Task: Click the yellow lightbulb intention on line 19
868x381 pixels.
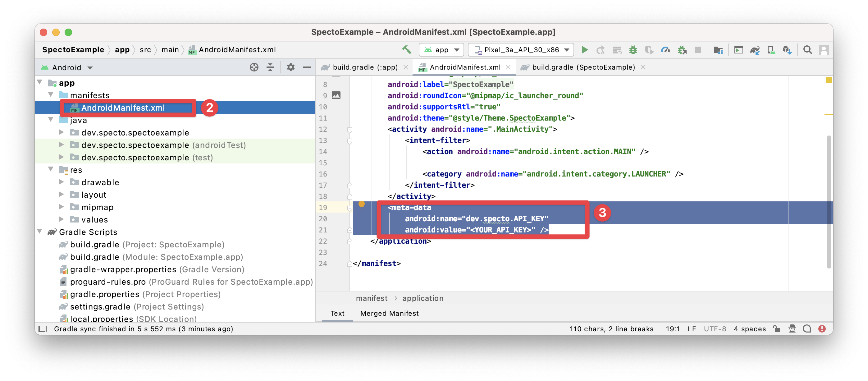Action: coord(361,204)
